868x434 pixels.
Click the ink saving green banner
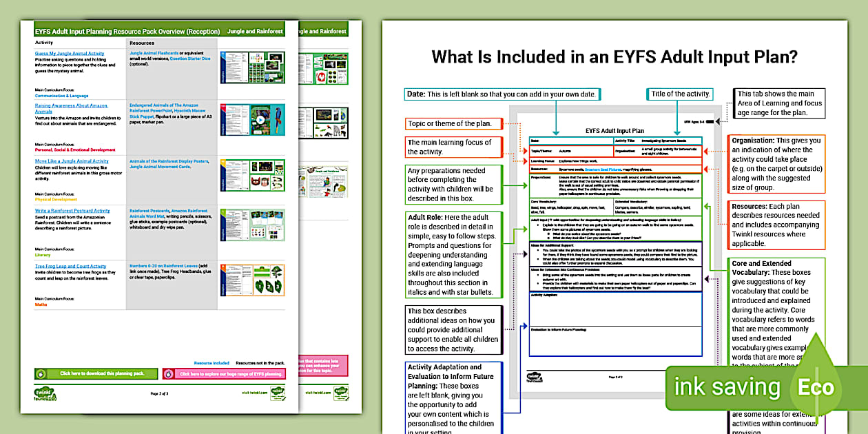point(727,387)
